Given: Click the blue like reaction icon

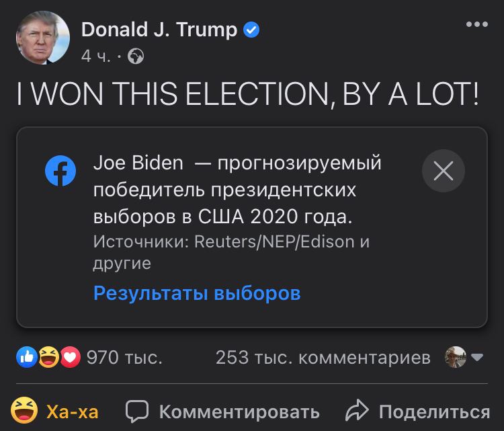Looking at the screenshot, I should pyautogui.click(x=27, y=357).
